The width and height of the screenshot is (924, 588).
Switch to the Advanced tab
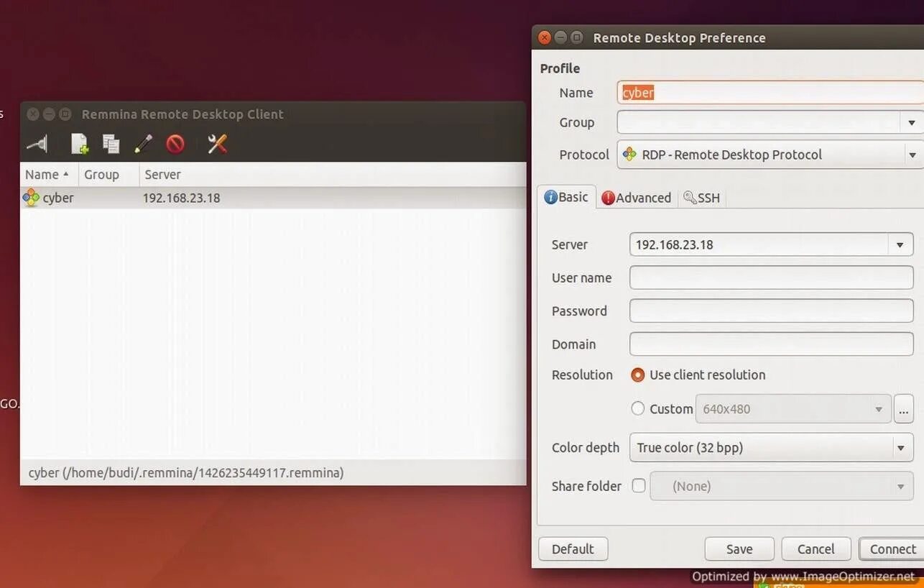[636, 198]
